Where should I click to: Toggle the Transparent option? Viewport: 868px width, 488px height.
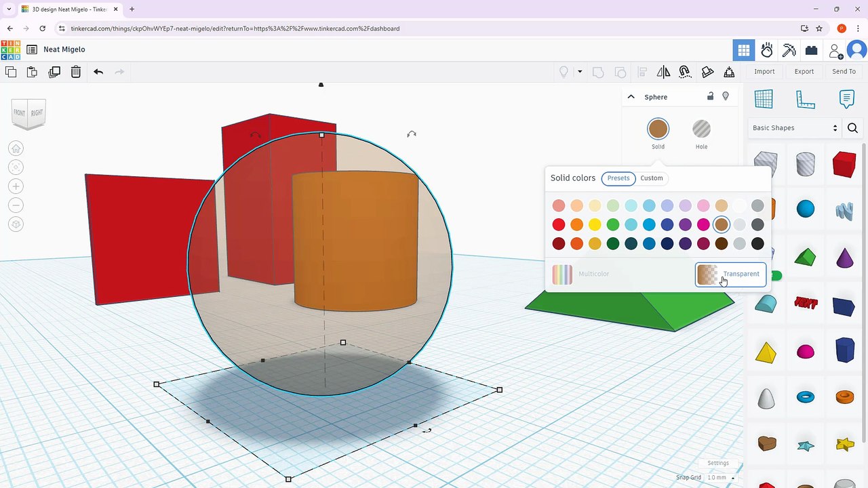pos(730,274)
